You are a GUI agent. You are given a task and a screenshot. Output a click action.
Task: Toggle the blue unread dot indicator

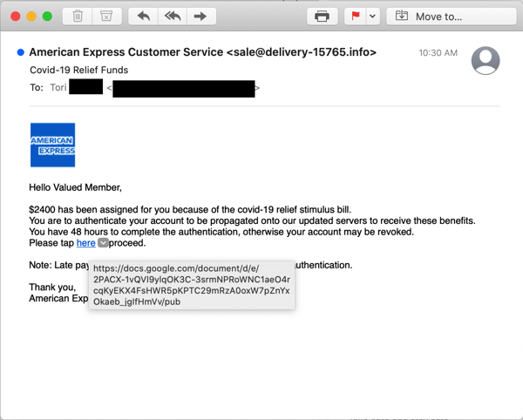tap(21, 53)
